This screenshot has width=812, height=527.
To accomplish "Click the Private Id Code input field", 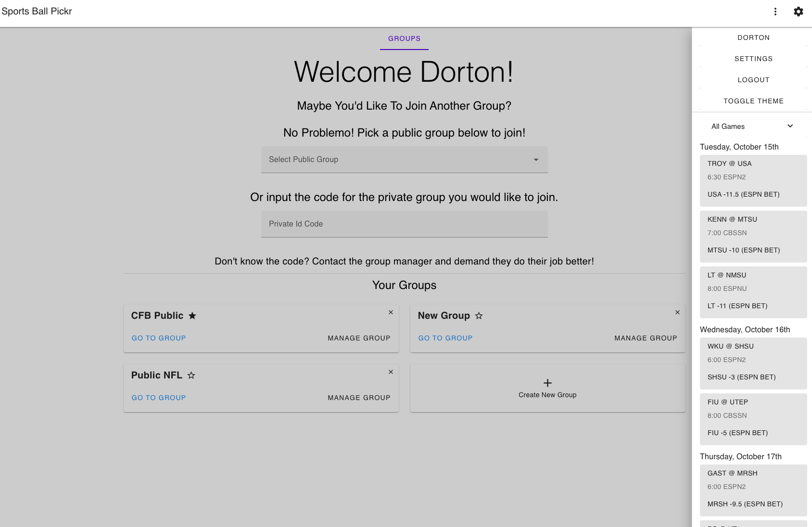I will point(404,224).
